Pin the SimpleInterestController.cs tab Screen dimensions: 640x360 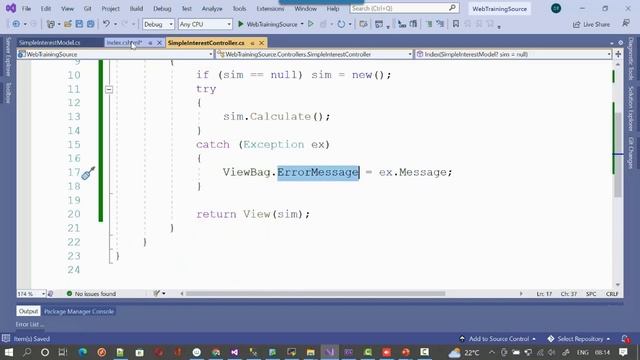252,43
